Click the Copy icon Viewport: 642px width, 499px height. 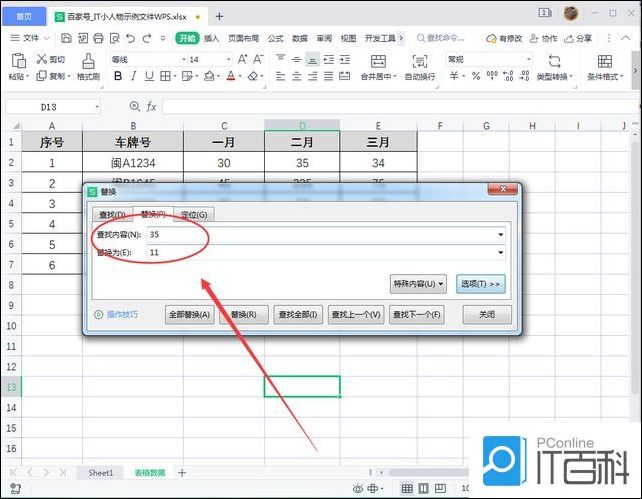pos(41,76)
